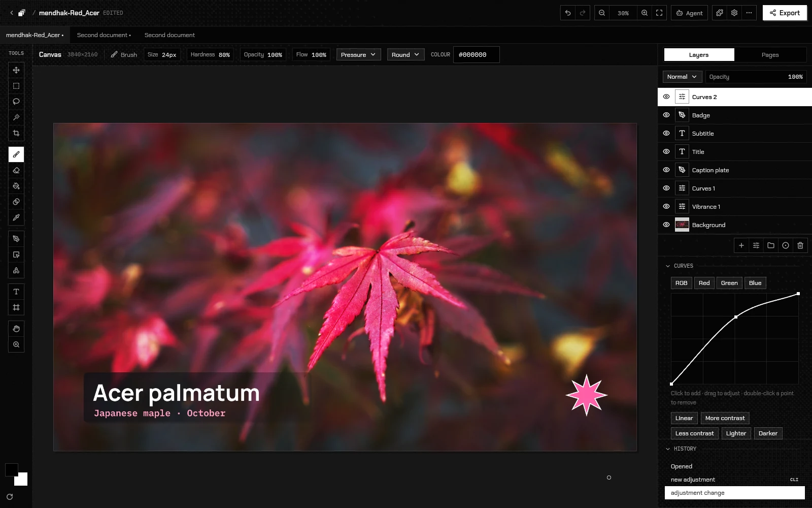Click the foreground black color swatch
Viewport: 812px width, 508px height.
pyautogui.click(x=12, y=470)
